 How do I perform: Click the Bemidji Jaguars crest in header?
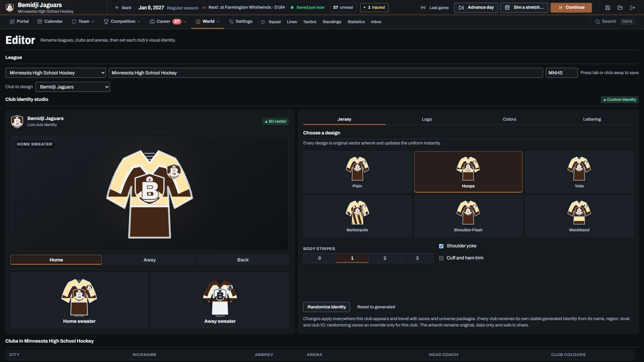pos(10,7)
